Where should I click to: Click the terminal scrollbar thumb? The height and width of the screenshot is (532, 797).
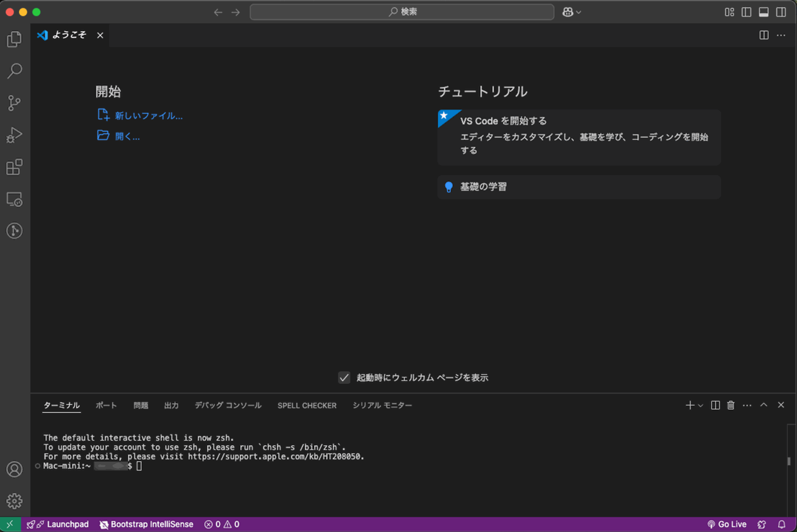point(789,461)
